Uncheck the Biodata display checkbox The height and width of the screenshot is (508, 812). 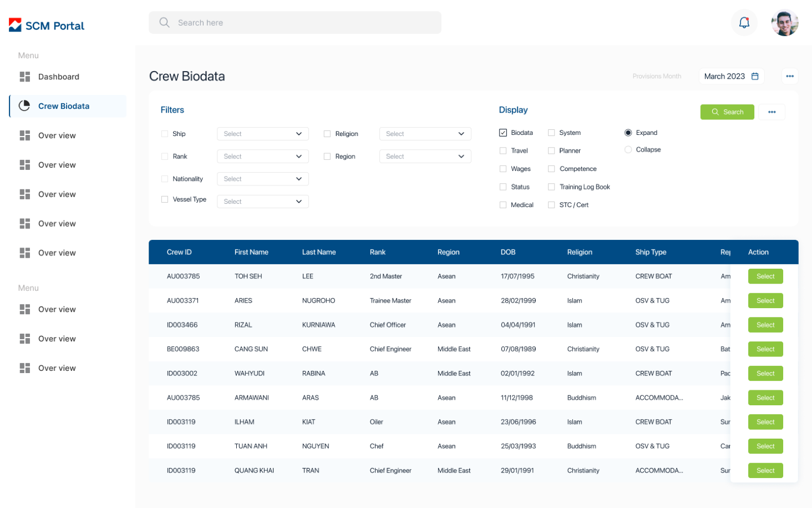pyautogui.click(x=503, y=133)
